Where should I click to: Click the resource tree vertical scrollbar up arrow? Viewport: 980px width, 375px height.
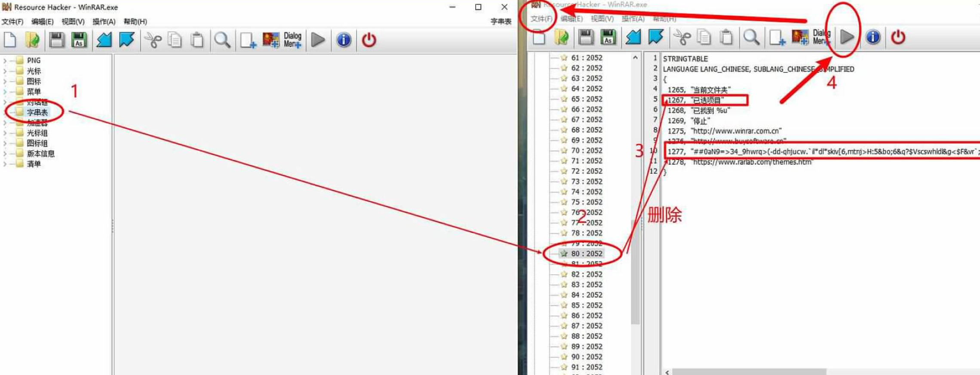[635, 58]
